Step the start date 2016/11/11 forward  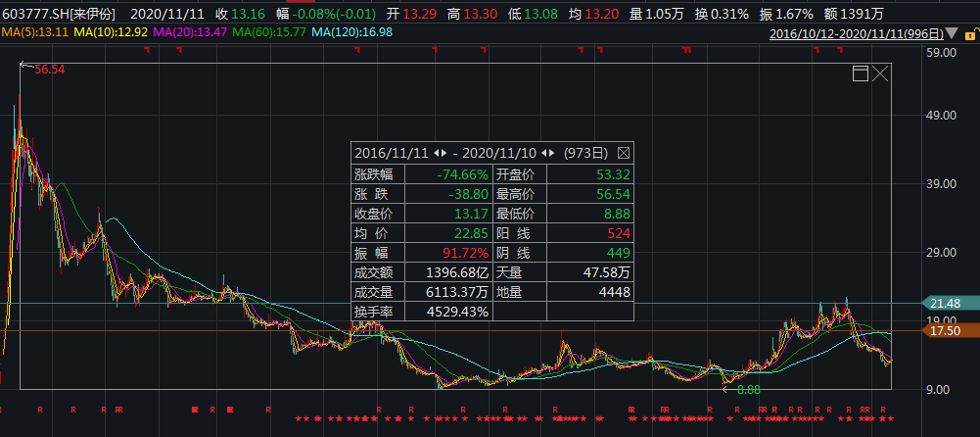pos(444,153)
